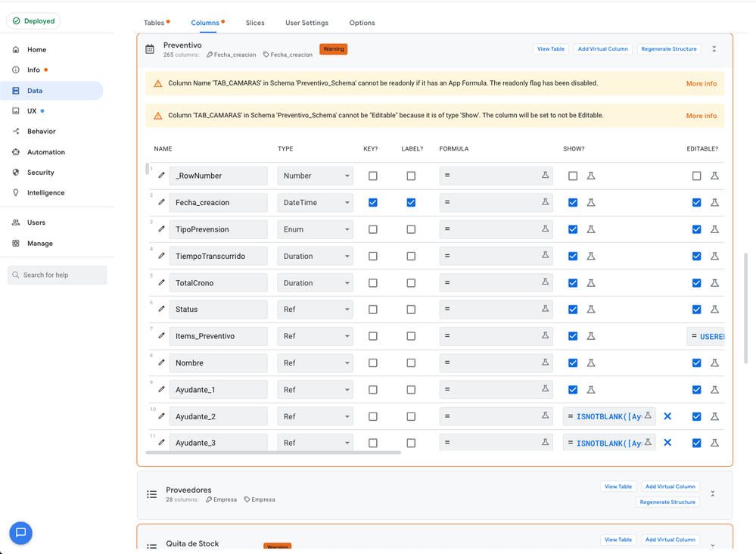Open type dropdown for Items_Preventivo
The height and width of the screenshot is (554, 756).
[x=316, y=336]
